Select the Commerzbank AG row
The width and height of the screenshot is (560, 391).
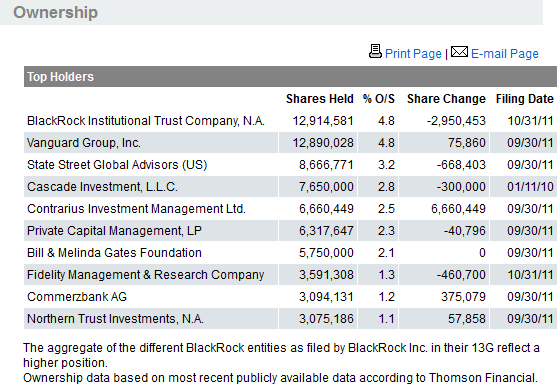290,297
